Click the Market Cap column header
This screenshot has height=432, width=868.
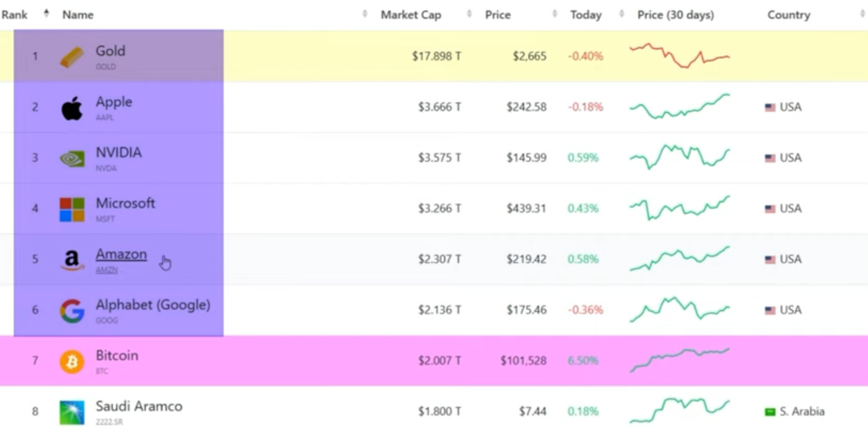(411, 15)
